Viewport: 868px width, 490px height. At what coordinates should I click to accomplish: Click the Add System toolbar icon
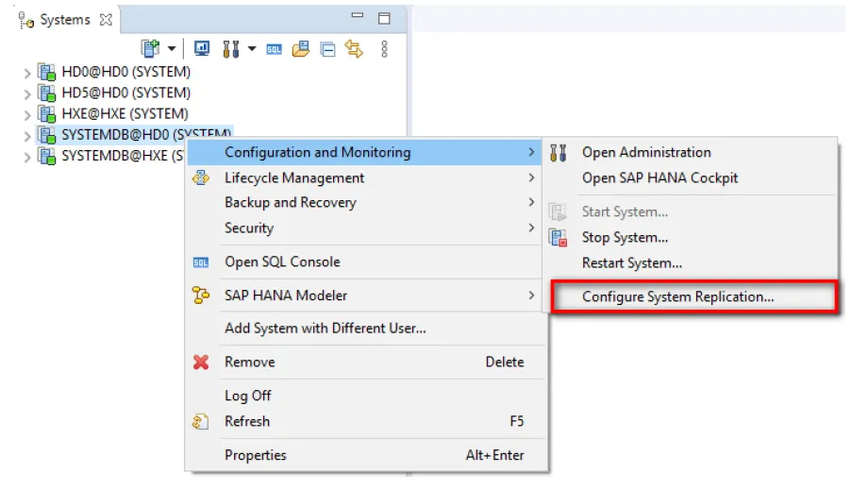pos(150,49)
